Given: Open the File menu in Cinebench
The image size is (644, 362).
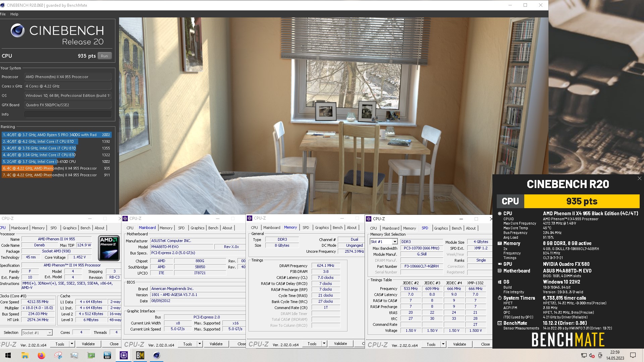Looking at the screenshot, I should 3,14.
